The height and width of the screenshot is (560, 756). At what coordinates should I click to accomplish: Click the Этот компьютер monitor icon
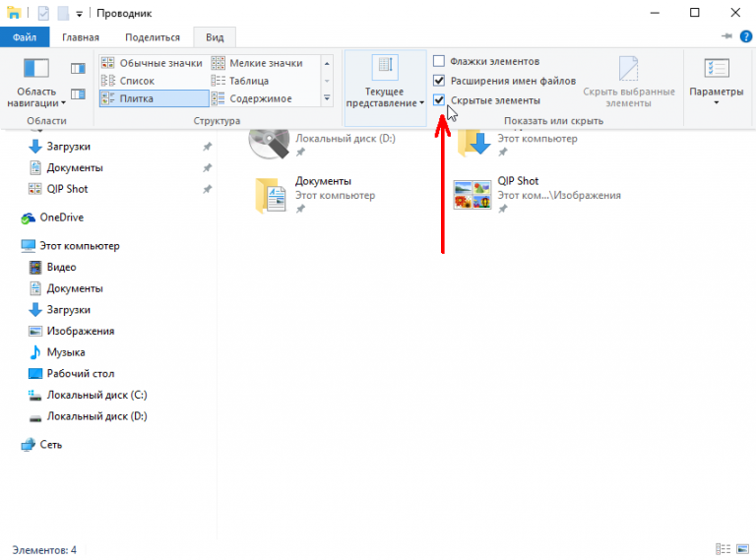[x=28, y=246]
